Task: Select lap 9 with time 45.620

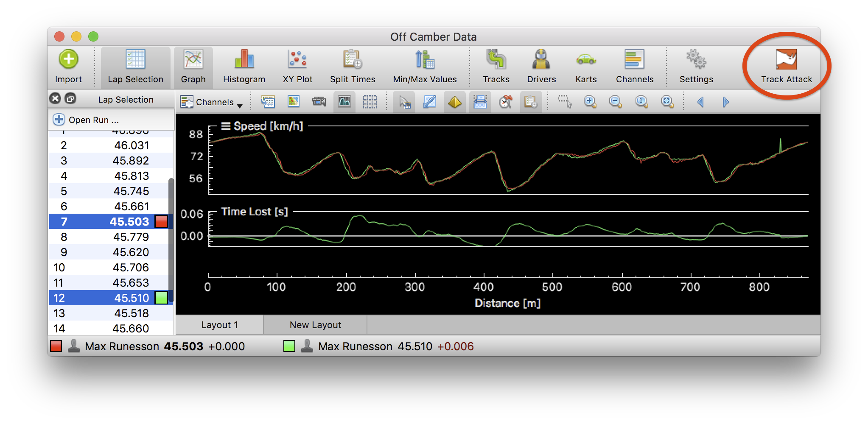Action: click(x=109, y=252)
